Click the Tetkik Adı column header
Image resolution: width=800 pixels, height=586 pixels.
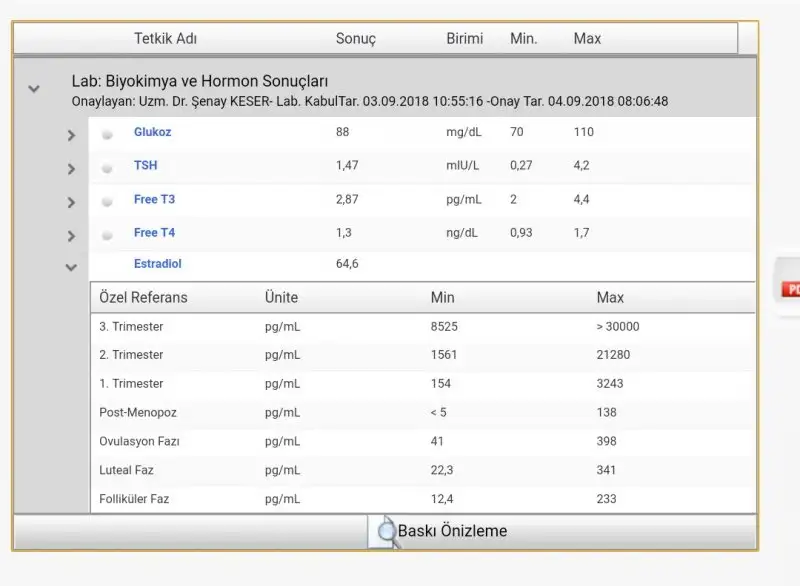165,39
